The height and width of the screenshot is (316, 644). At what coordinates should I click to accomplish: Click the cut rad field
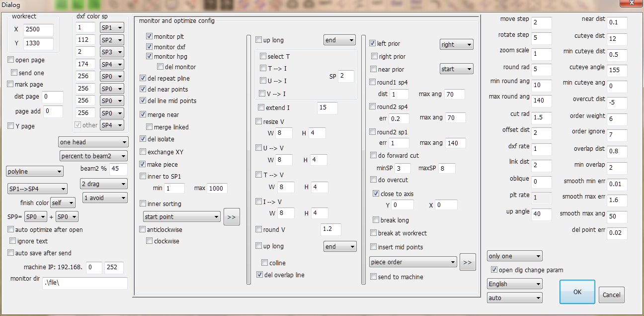[541, 117]
